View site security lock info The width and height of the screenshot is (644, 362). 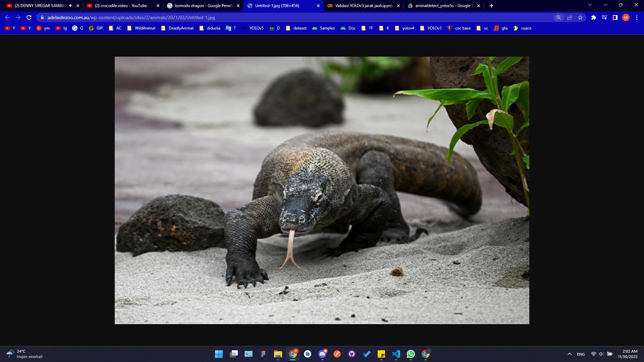pyautogui.click(x=42, y=17)
